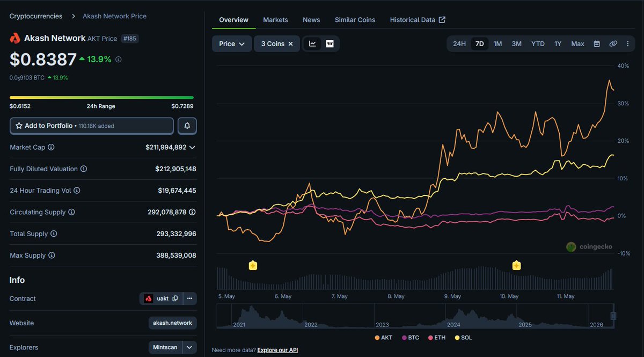Switch to TradingView chart icon
This screenshot has height=357, width=644.
pos(330,43)
